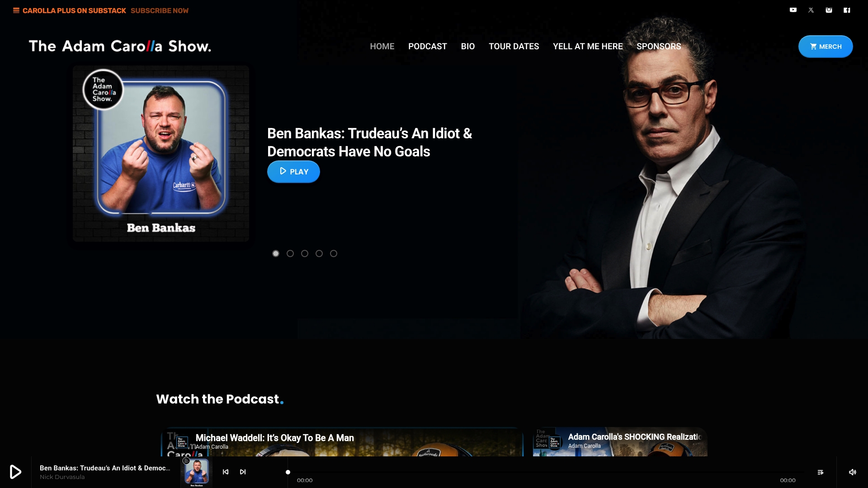Select the third carousel slide dot

coord(305,253)
